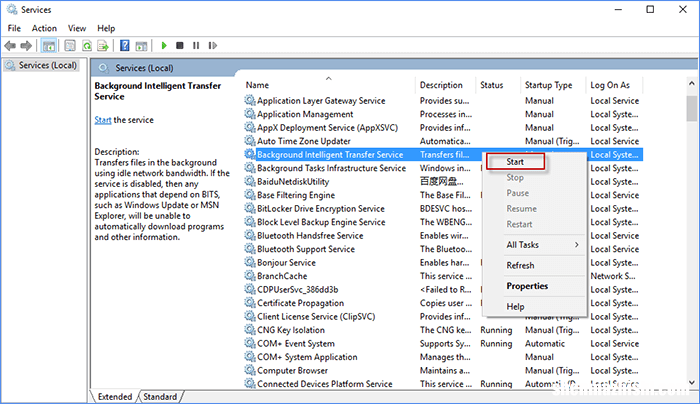Select Certificate Propagation row

pos(443,303)
